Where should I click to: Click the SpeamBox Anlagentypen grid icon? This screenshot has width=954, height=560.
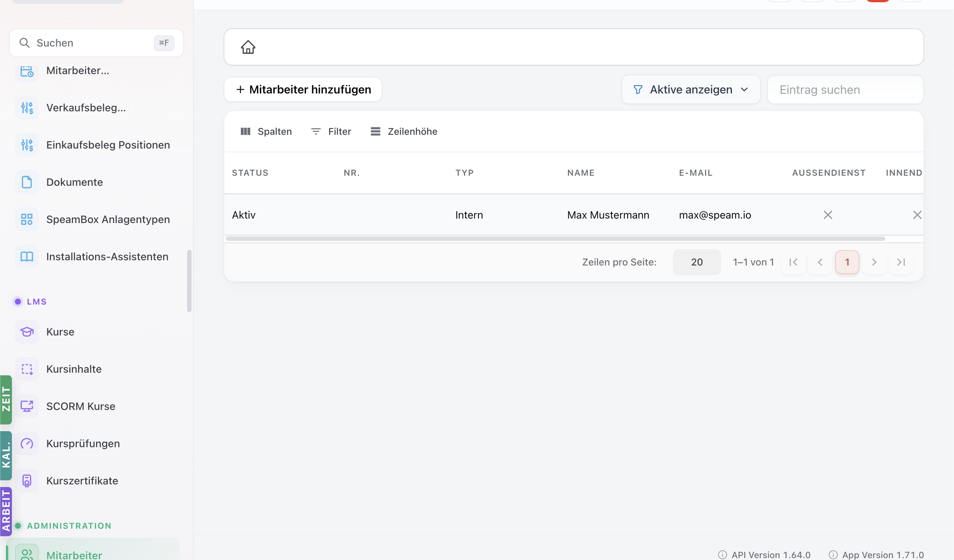click(x=27, y=219)
